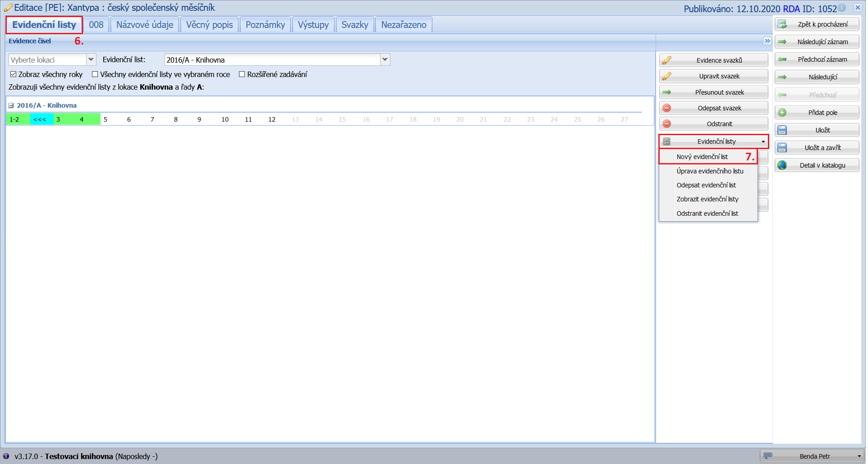This screenshot has height=464, width=868.
Task: Click the status indicator icon beside v3.17.0
Action: tap(6, 456)
